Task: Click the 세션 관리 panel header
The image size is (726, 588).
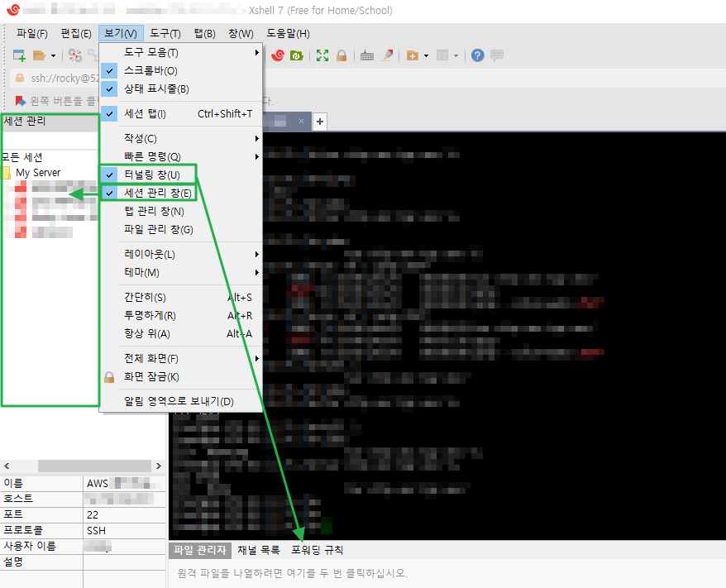Action: (50, 122)
